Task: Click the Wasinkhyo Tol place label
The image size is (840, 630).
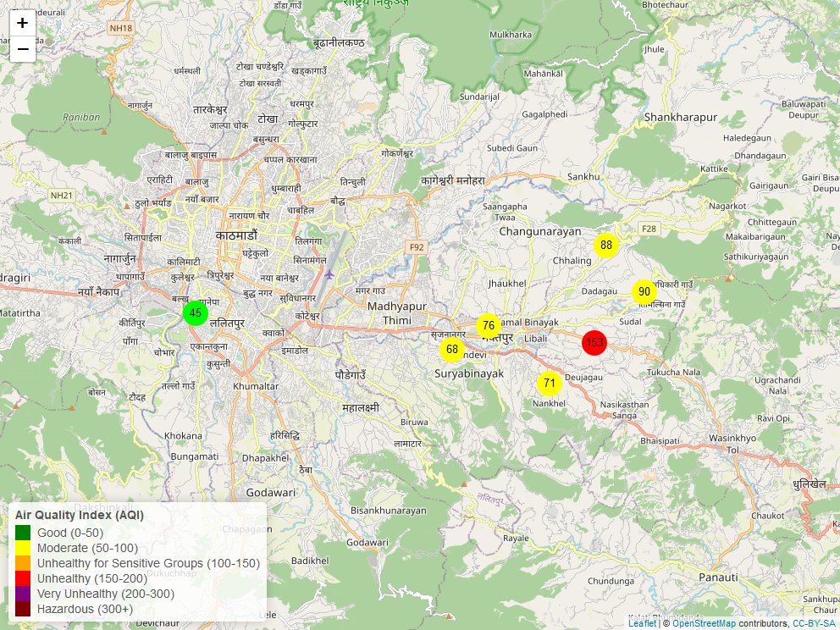Action: click(732, 444)
